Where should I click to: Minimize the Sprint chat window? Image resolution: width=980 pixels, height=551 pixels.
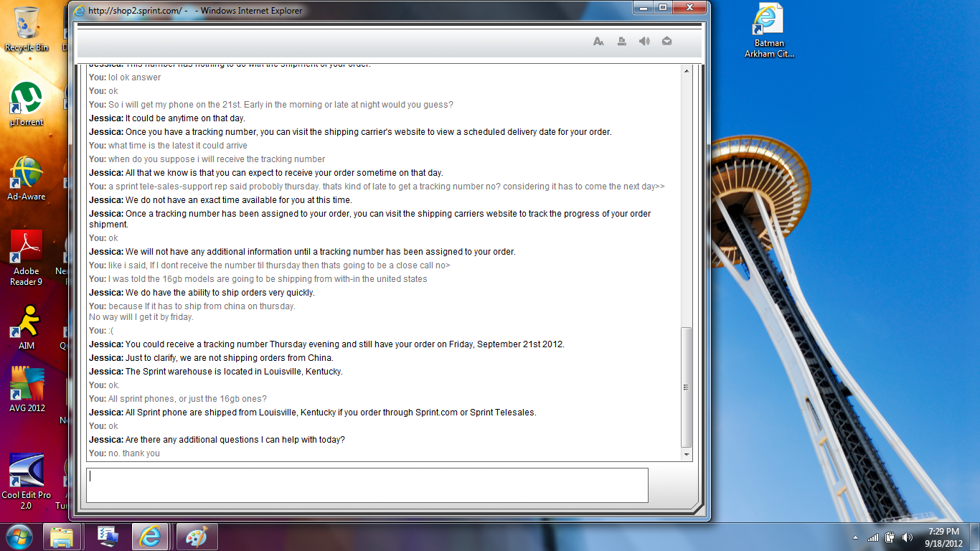pyautogui.click(x=643, y=8)
